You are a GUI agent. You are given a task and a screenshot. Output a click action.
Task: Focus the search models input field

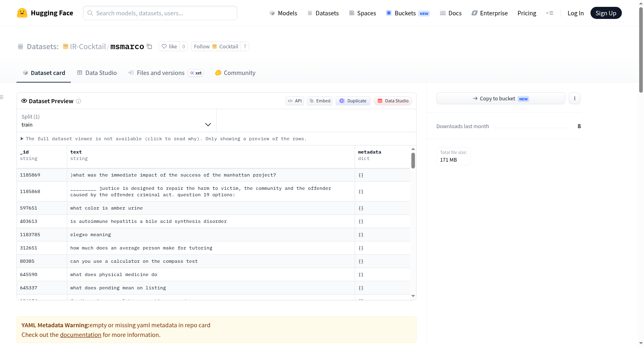click(x=160, y=13)
